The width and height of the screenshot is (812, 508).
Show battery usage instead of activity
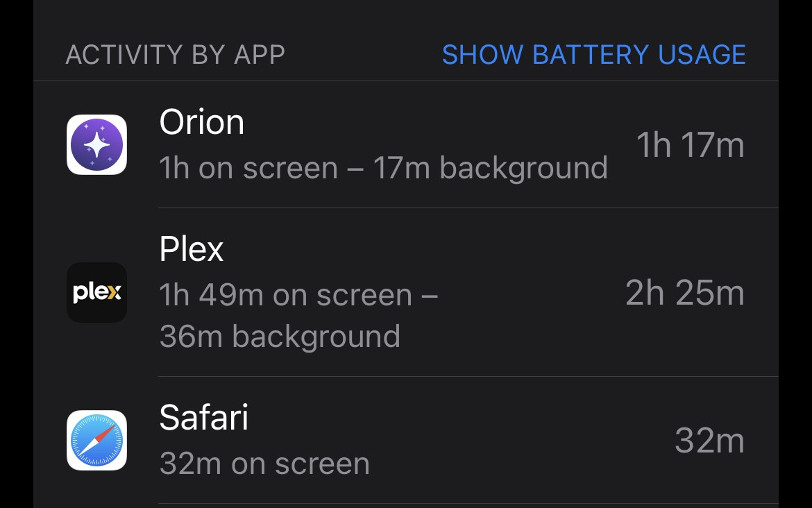[593, 54]
